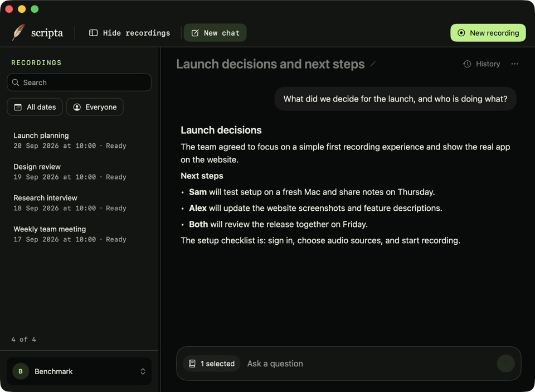The height and width of the screenshot is (392, 535).
Task: Click the scripta feather logo
Action: [18, 32]
